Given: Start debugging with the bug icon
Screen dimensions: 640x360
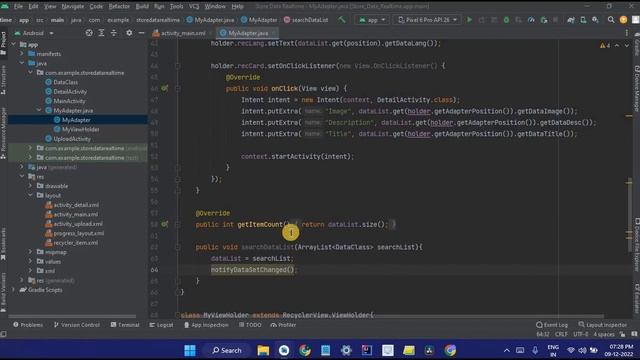Looking at the screenshot, I should tap(506, 20).
